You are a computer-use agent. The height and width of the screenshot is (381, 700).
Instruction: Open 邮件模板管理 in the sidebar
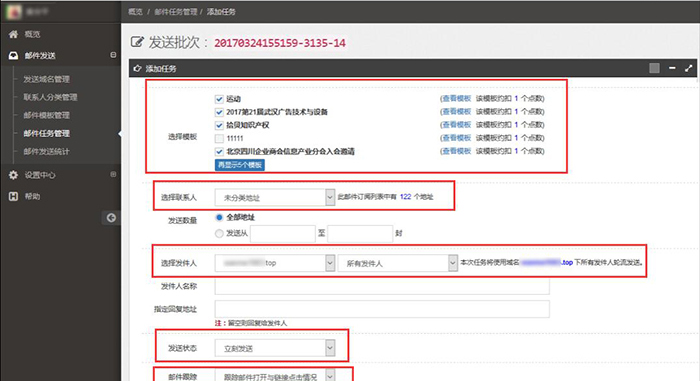pos(46,115)
